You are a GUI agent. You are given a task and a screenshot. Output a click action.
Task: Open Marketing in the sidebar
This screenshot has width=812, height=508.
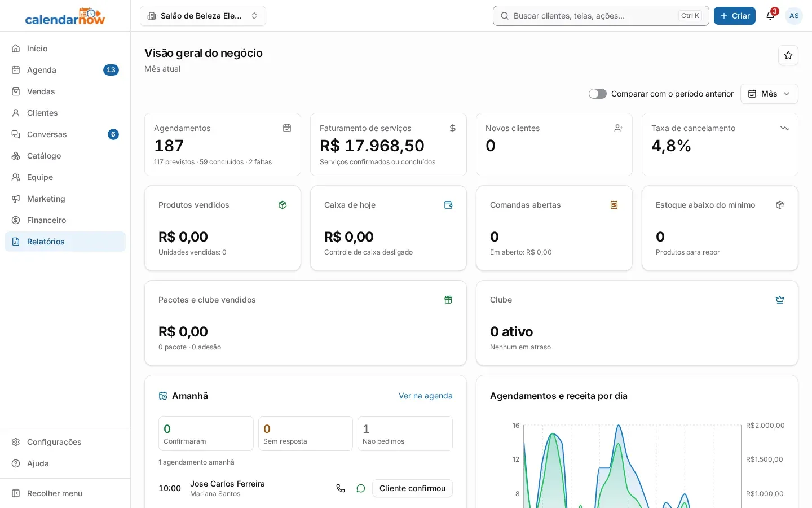(65, 199)
